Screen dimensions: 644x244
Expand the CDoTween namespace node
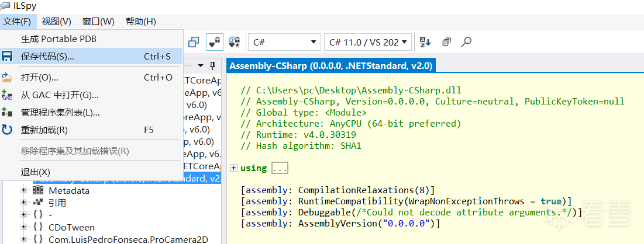tap(23, 226)
